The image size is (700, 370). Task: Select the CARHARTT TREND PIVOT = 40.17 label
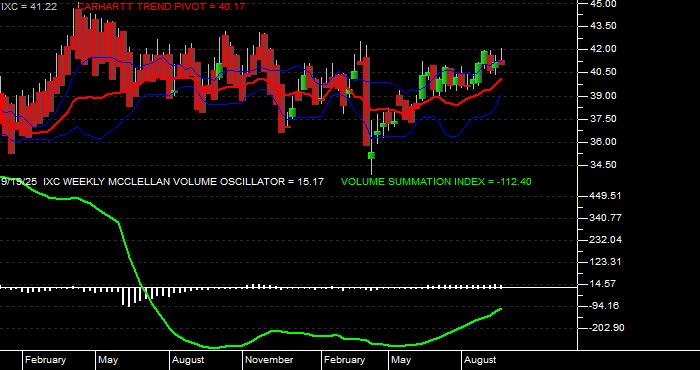[x=161, y=7]
